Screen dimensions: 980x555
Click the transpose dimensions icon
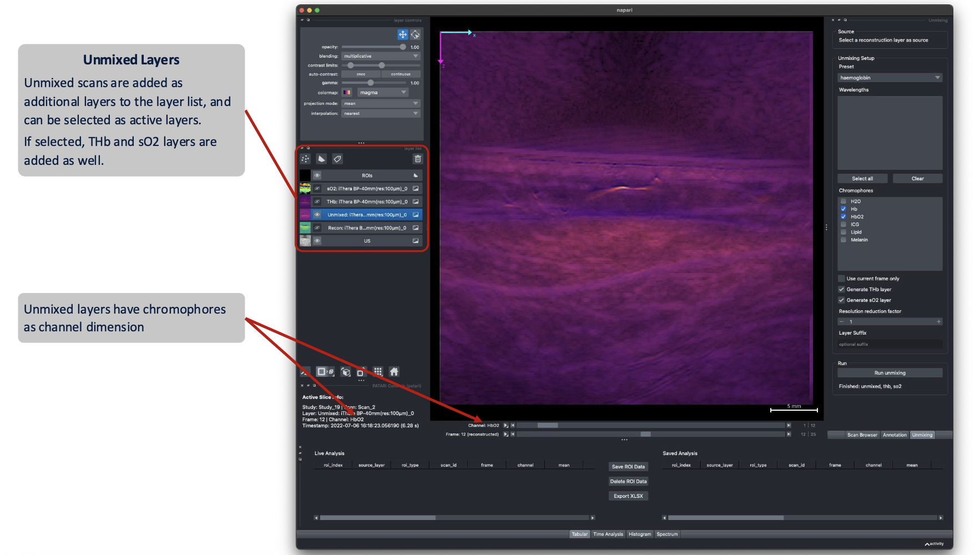(361, 372)
